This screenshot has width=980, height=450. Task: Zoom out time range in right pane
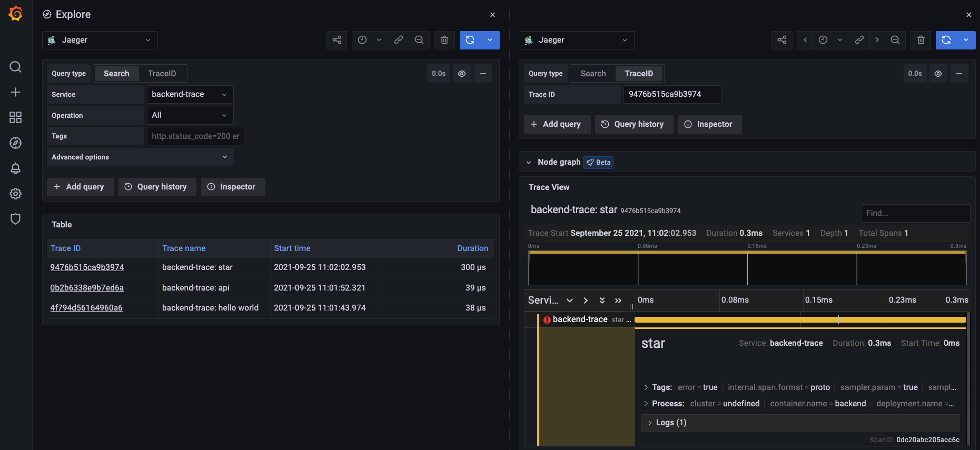click(895, 40)
